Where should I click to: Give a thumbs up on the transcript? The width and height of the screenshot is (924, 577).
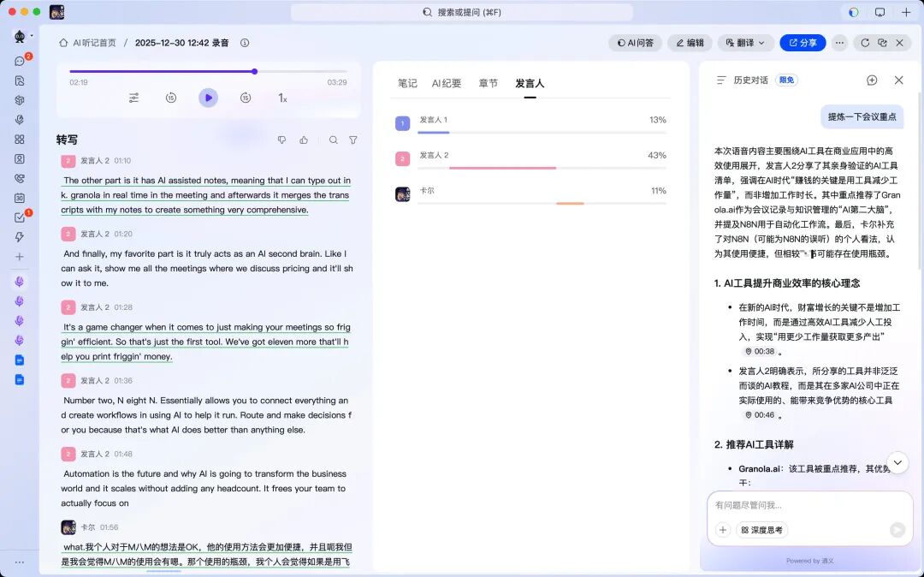[304, 140]
